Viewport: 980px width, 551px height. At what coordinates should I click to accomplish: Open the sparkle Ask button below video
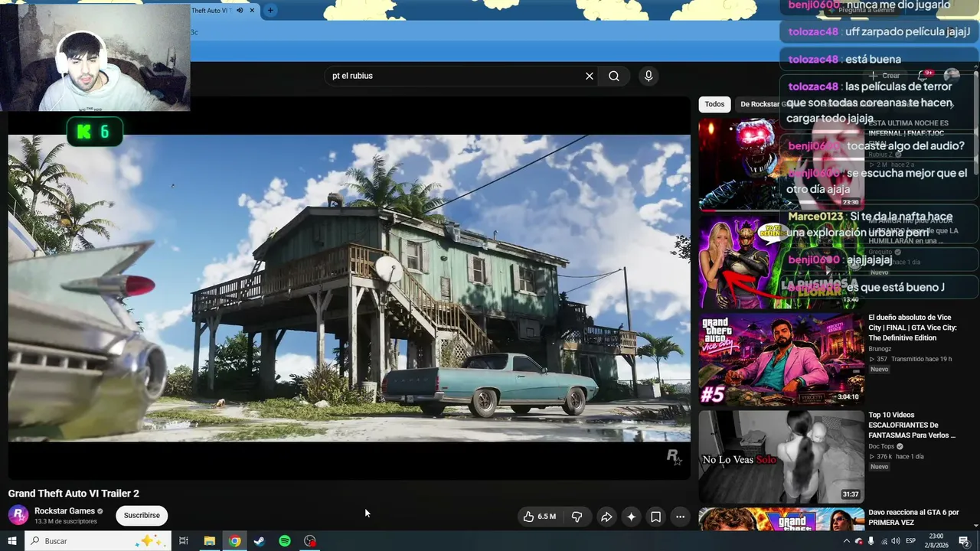(631, 517)
